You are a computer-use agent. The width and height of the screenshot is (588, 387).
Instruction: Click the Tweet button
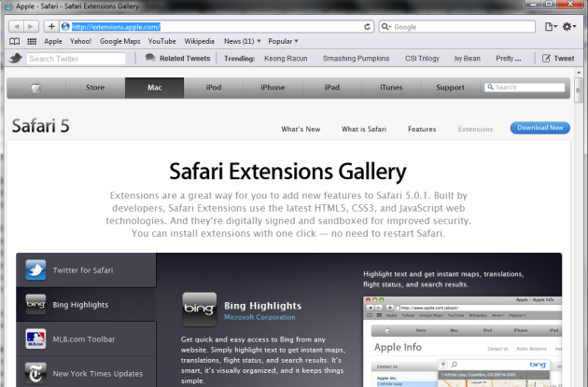coord(558,58)
